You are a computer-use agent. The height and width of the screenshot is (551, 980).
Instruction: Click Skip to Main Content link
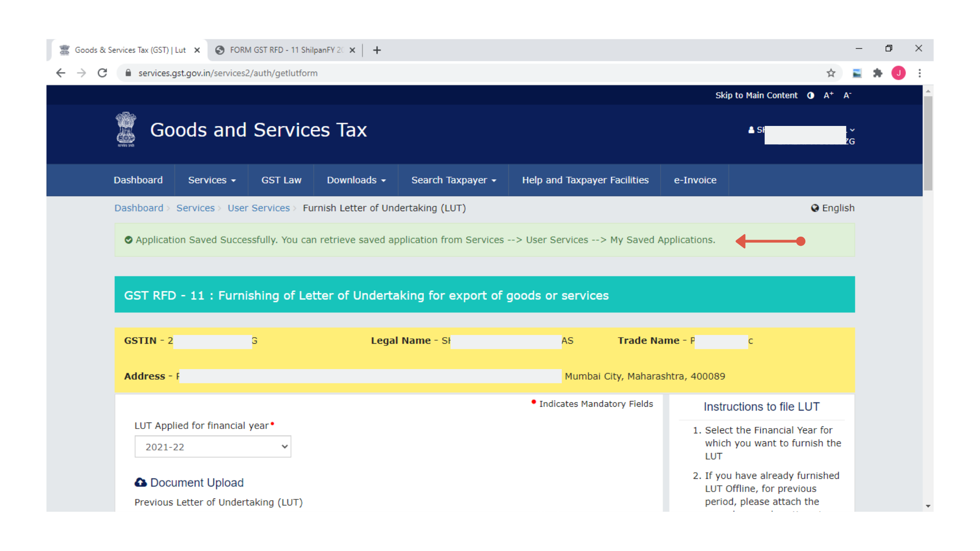click(x=756, y=95)
